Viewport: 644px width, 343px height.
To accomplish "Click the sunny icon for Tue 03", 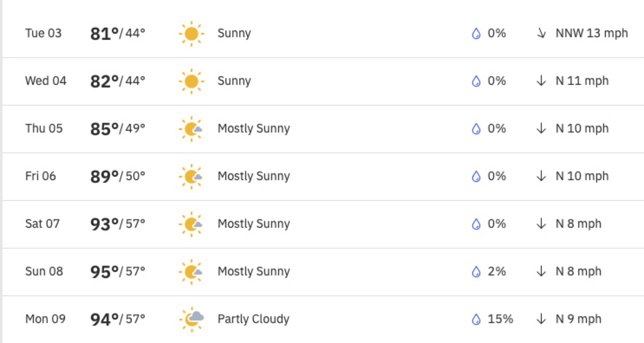I will [192, 34].
